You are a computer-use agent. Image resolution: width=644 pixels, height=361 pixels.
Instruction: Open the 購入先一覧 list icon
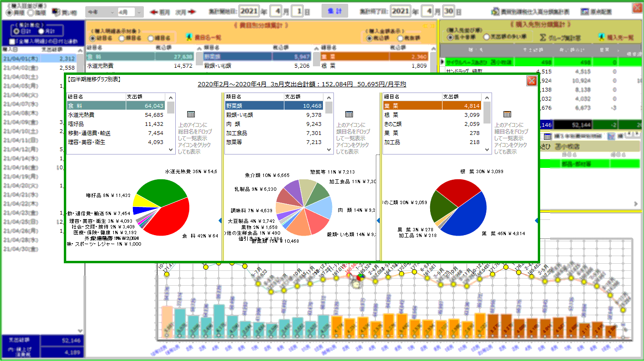[x=602, y=37]
